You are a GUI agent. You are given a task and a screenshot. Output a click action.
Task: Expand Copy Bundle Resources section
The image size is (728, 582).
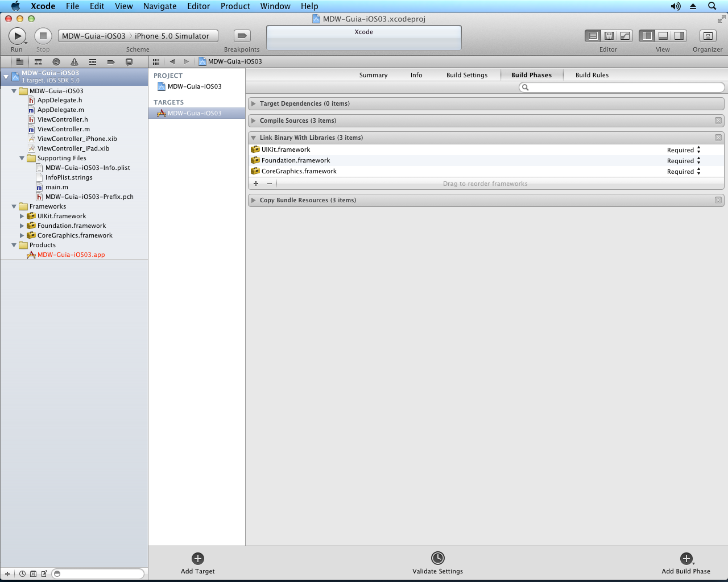click(x=254, y=200)
